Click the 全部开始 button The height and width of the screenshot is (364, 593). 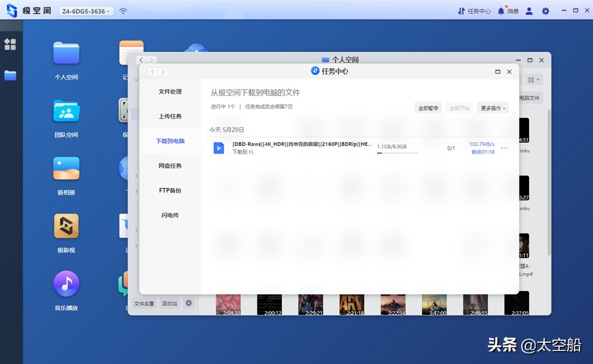pyautogui.click(x=459, y=108)
